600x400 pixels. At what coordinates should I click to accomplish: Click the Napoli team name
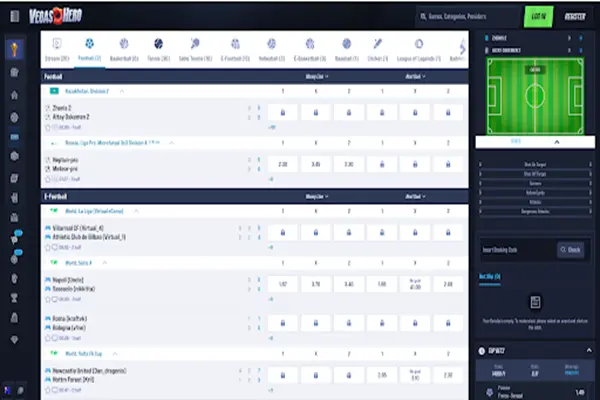pos(68,280)
